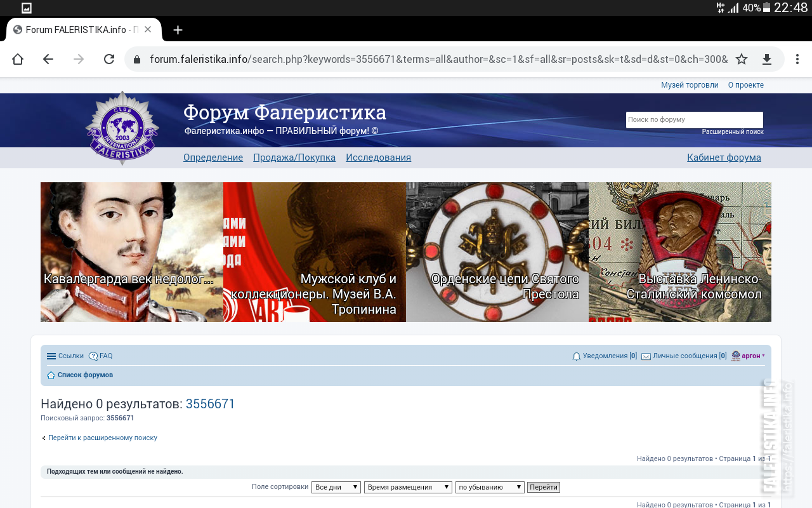The height and width of the screenshot is (508, 812).
Task: Open 'Мужской клуб и коллекционеры' banner
Action: [x=315, y=252]
